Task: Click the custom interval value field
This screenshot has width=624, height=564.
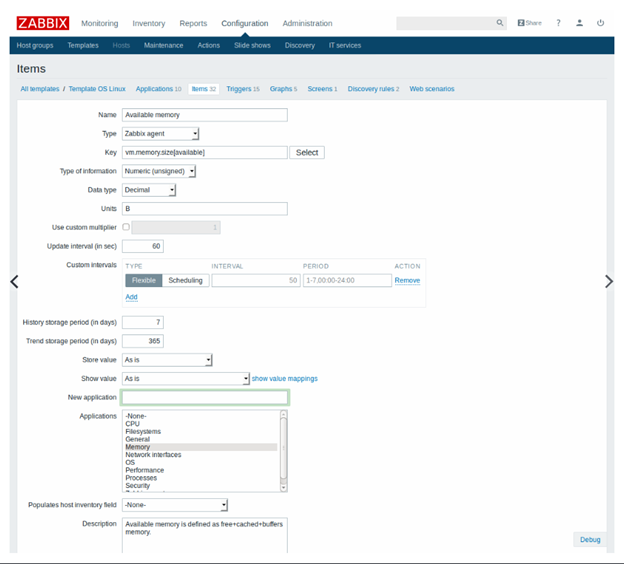Action: click(256, 280)
